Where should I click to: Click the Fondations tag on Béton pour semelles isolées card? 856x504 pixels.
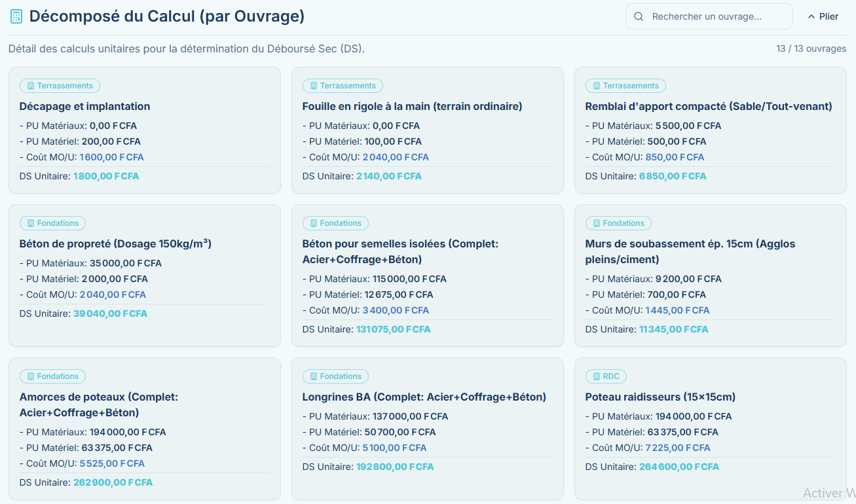pyautogui.click(x=335, y=223)
